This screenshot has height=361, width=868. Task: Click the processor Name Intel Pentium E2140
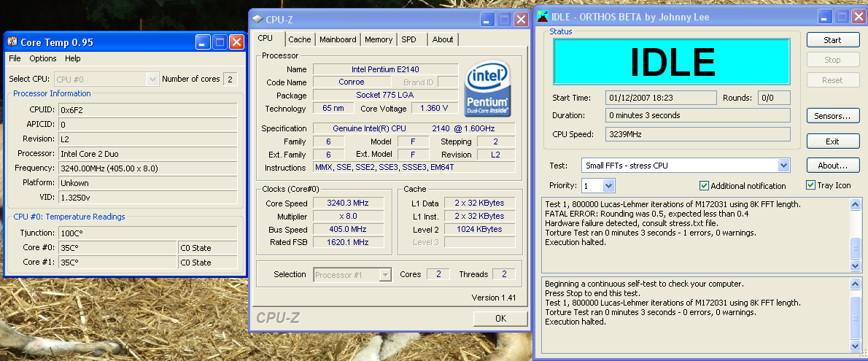coord(386,69)
